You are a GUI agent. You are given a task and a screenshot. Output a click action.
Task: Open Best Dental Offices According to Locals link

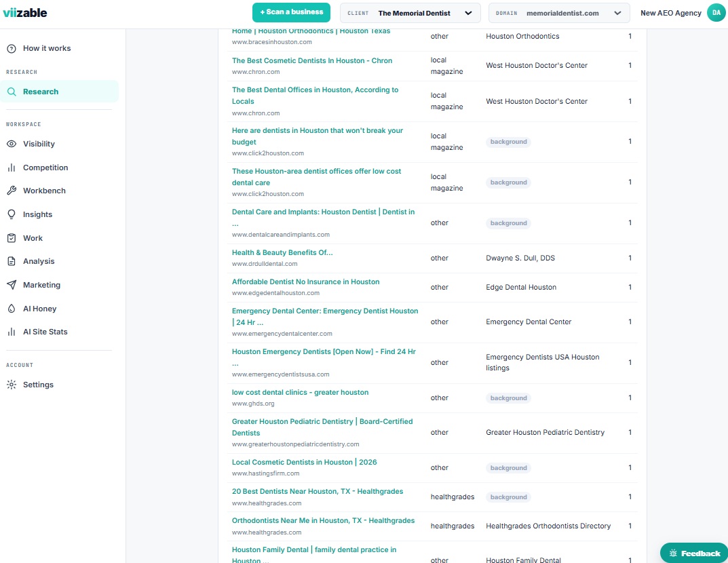[315, 96]
